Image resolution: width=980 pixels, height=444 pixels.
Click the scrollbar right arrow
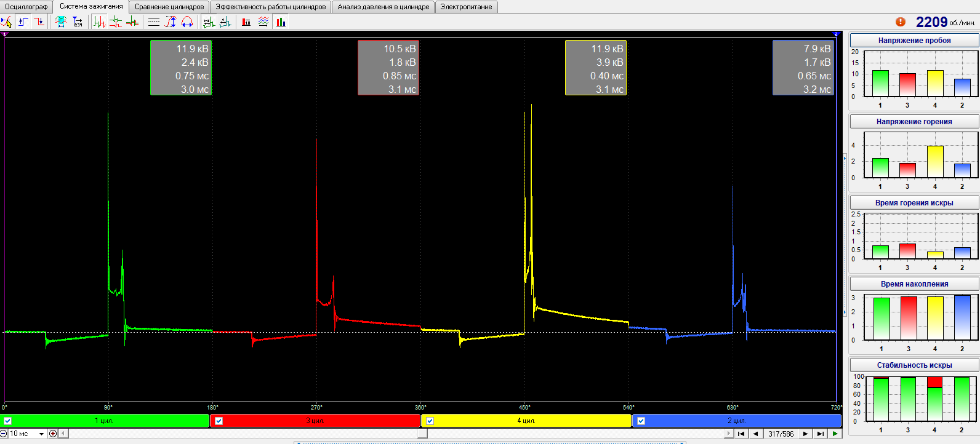coord(729,434)
